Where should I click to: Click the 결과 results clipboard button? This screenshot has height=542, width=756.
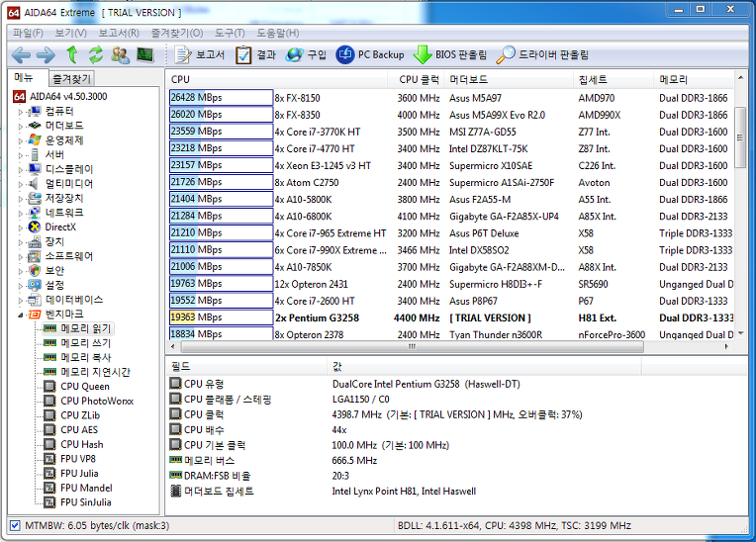click(255, 55)
